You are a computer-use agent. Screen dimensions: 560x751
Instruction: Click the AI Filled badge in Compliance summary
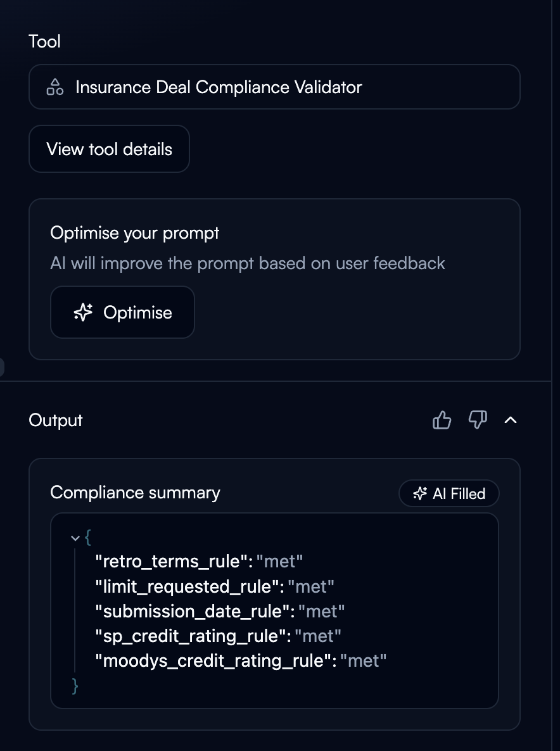(449, 493)
